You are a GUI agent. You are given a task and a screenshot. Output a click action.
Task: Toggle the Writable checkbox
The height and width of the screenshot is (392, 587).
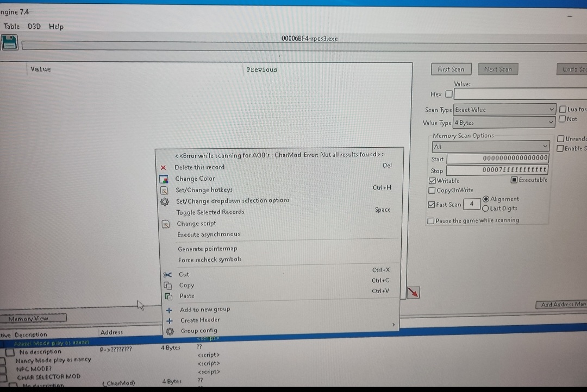[432, 181]
